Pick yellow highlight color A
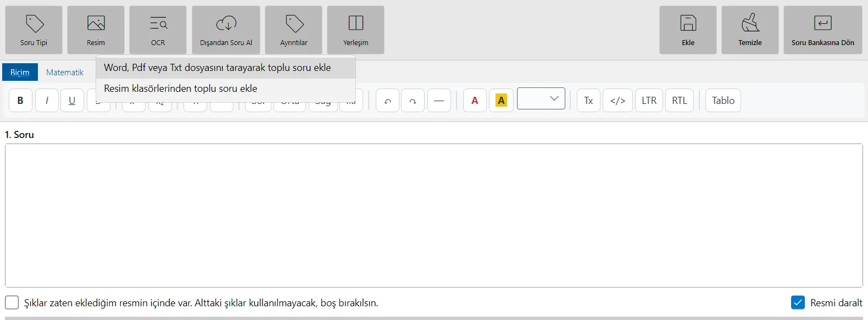868x320 pixels. [501, 101]
